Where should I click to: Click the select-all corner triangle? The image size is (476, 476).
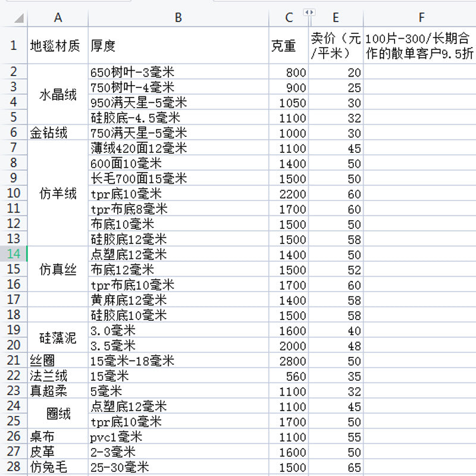click(19, 18)
